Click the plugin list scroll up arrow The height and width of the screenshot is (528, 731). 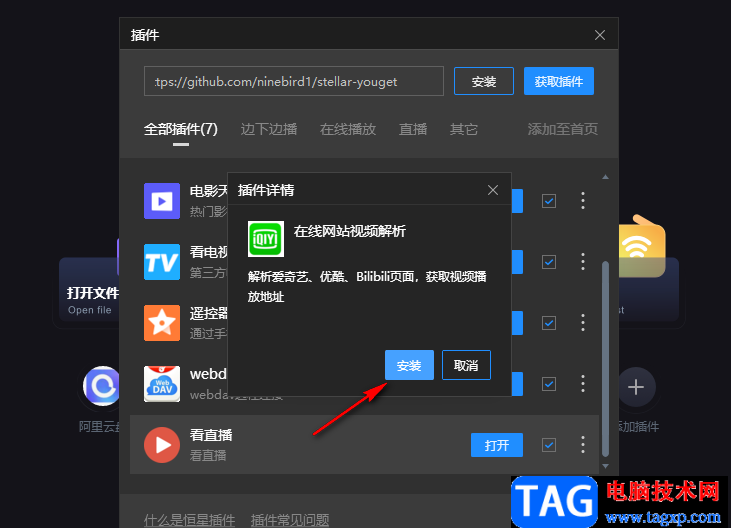click(606, 177)
